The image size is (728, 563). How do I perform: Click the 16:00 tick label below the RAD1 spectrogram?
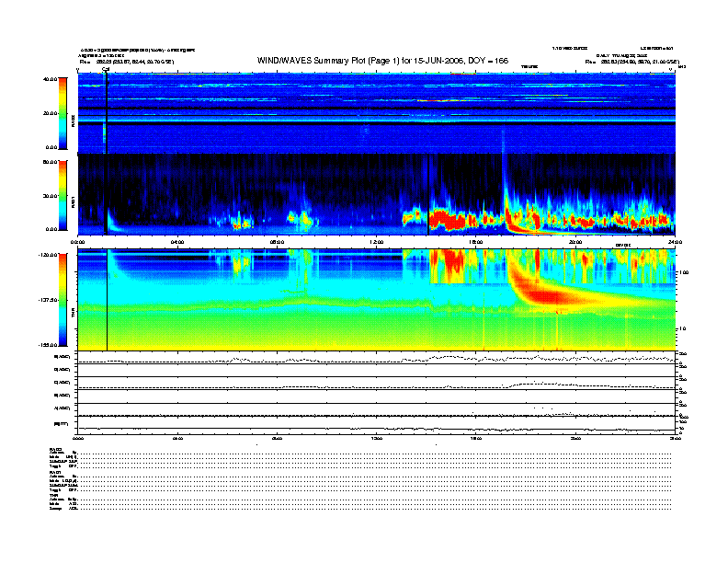pos(476,242)
